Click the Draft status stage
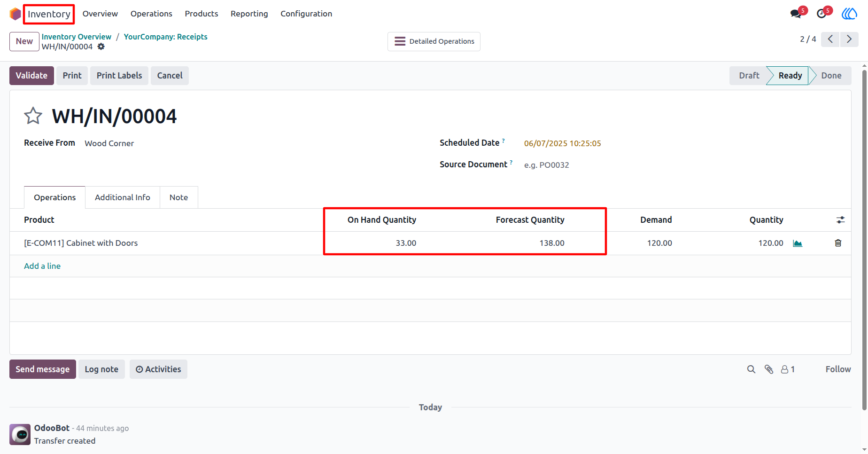 tap(749, 76)
